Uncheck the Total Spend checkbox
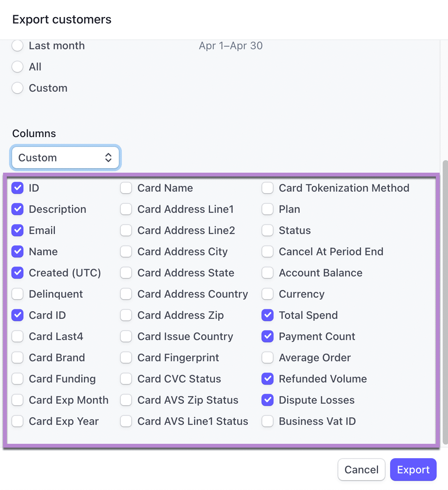Viewport: 448px width, 490px height. tap(268, 315)
